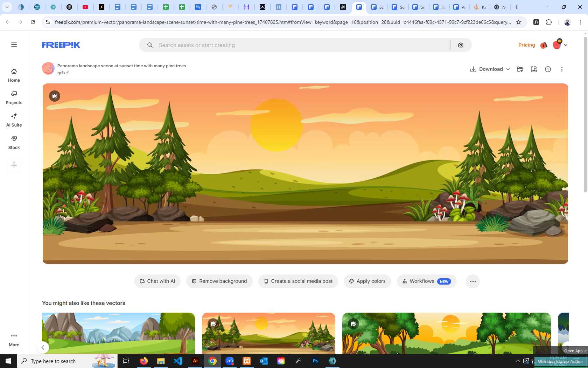Open Windows Start menu
The image size is (588, 368).
click(8, 361)
